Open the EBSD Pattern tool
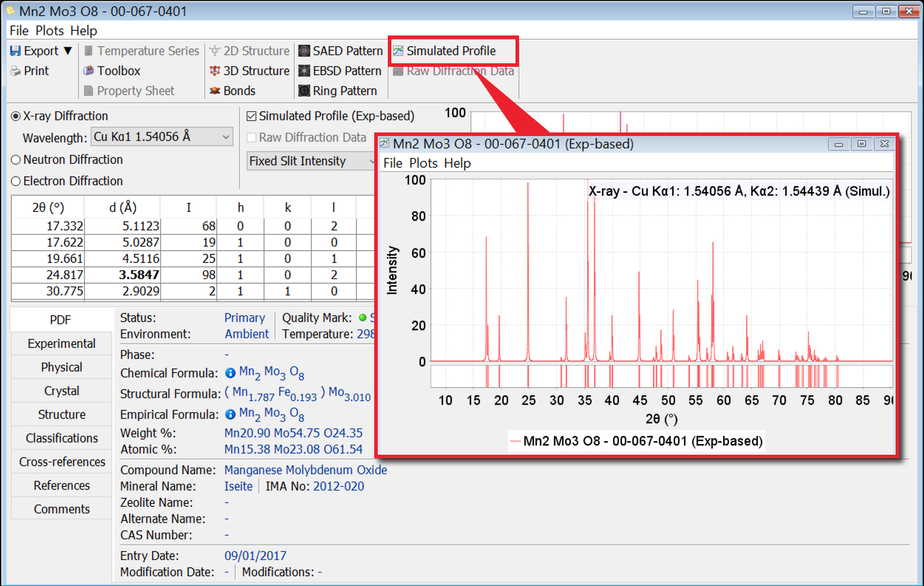Image resolution: width=924 pixels, height=586 pixels. [341, 71]
